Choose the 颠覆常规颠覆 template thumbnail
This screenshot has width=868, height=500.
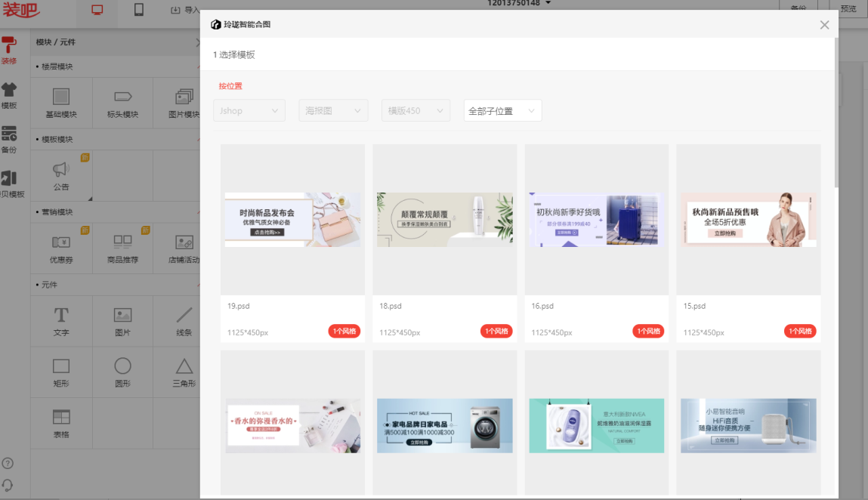pos(445,220)
